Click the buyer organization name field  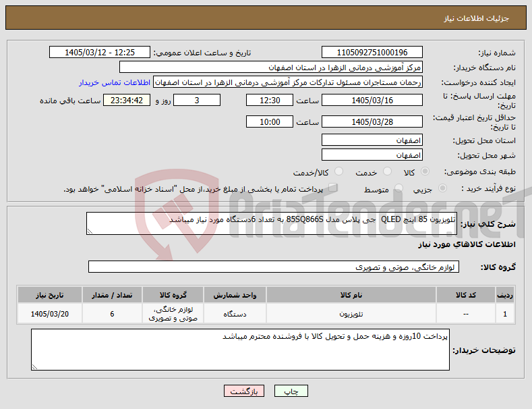click(x=271, y=67)
